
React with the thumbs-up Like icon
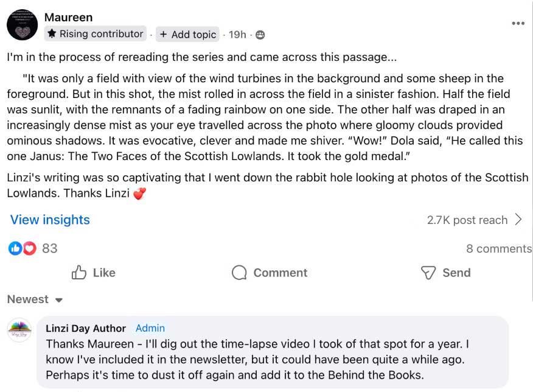pyautogui.click(x=80, y=273)
